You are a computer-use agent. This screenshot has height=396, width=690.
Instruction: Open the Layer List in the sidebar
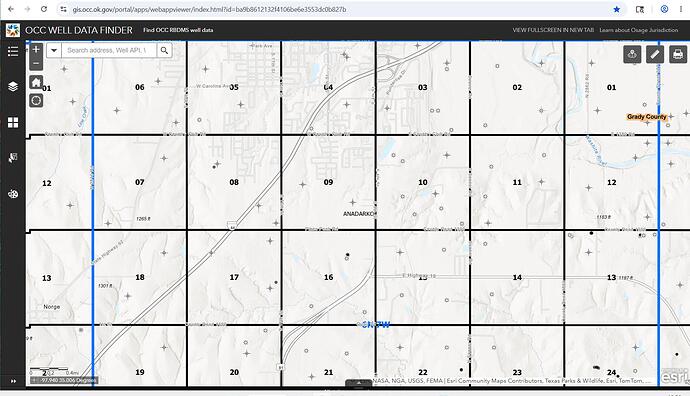(13, 87)
